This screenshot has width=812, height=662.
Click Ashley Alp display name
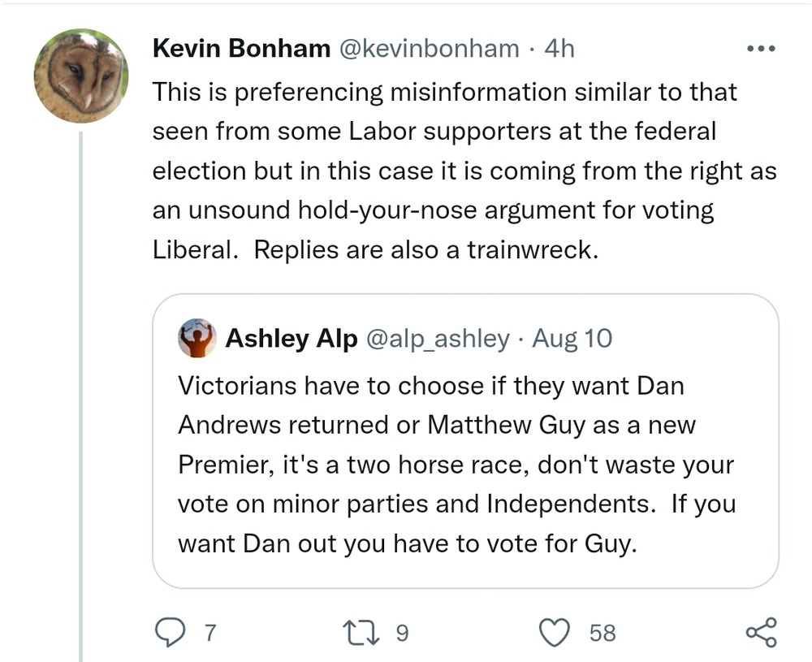coord(291,339)
